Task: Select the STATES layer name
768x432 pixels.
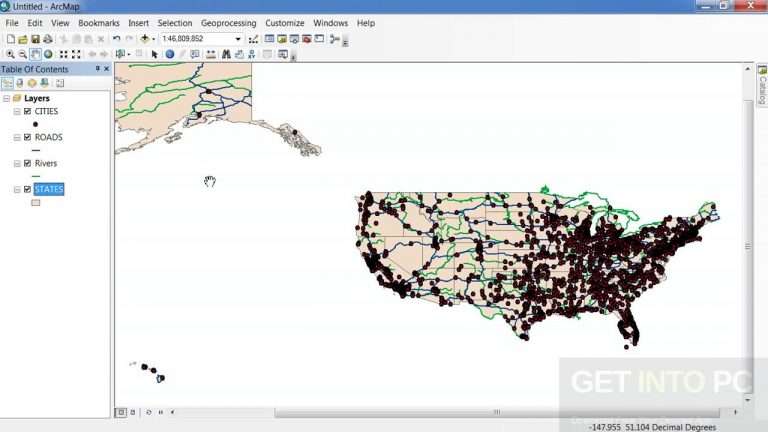Action: point(49,189)
